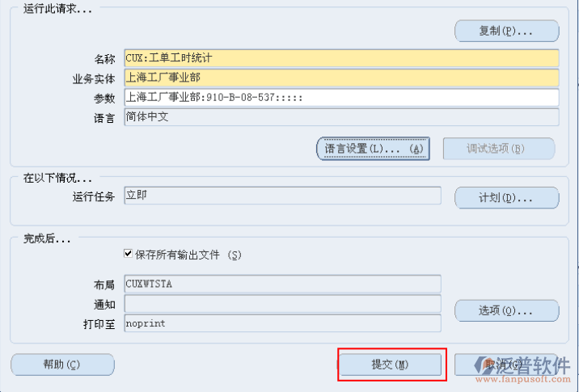Click the 布局 field CUXWTSTA
This screenshot has height=392, width=579.
pos(282,284)
